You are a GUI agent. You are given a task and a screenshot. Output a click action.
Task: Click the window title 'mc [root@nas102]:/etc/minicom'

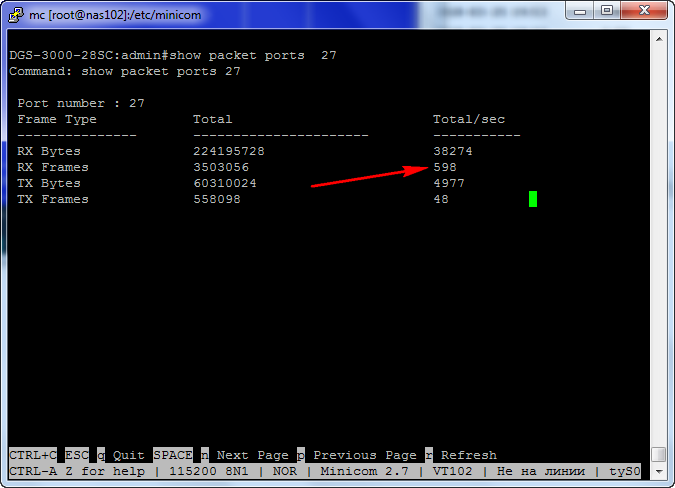(115, 15)
